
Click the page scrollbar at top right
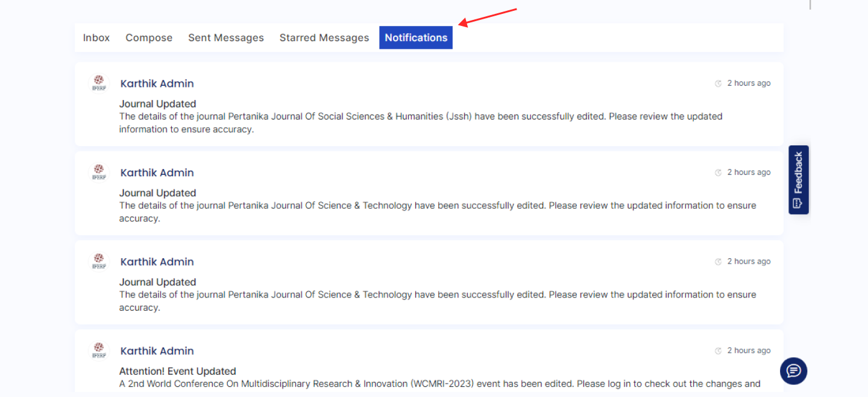pos(810,5)
